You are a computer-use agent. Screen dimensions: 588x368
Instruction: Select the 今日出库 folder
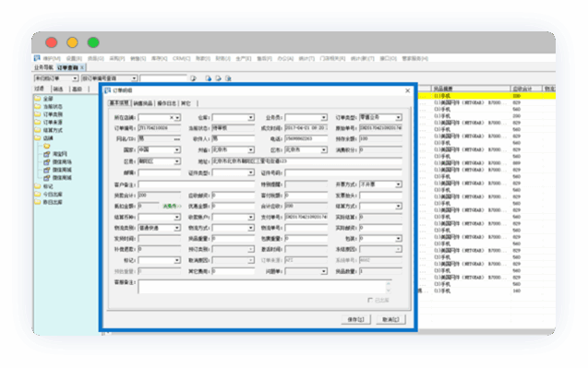click(x=53, y=194)
